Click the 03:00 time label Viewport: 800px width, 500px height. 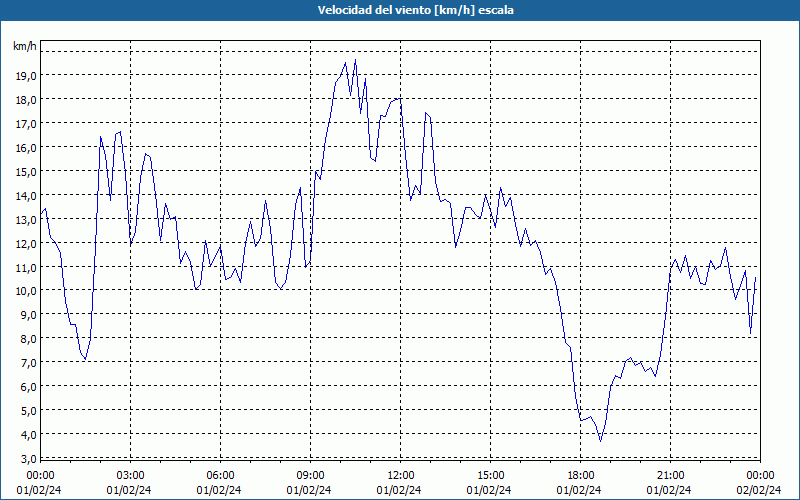[131, 476]
